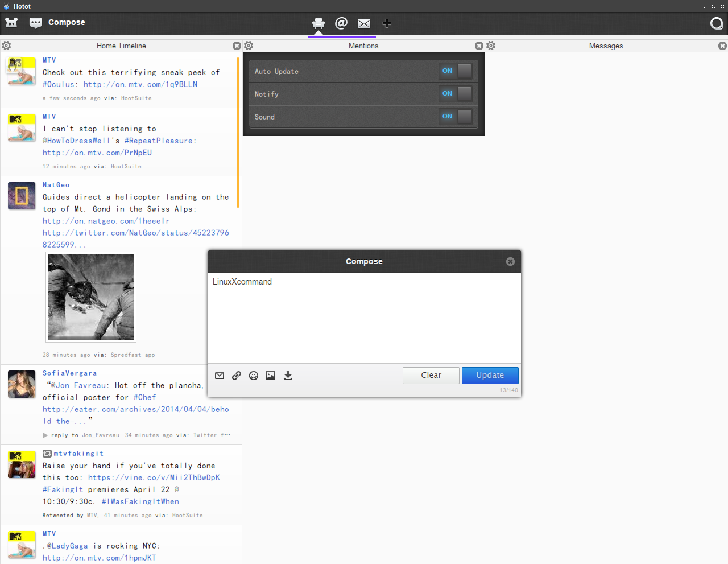Open Messages column settings gear
Image resolution: width=728 pixels, height=564 pixels.
(491, 46)
